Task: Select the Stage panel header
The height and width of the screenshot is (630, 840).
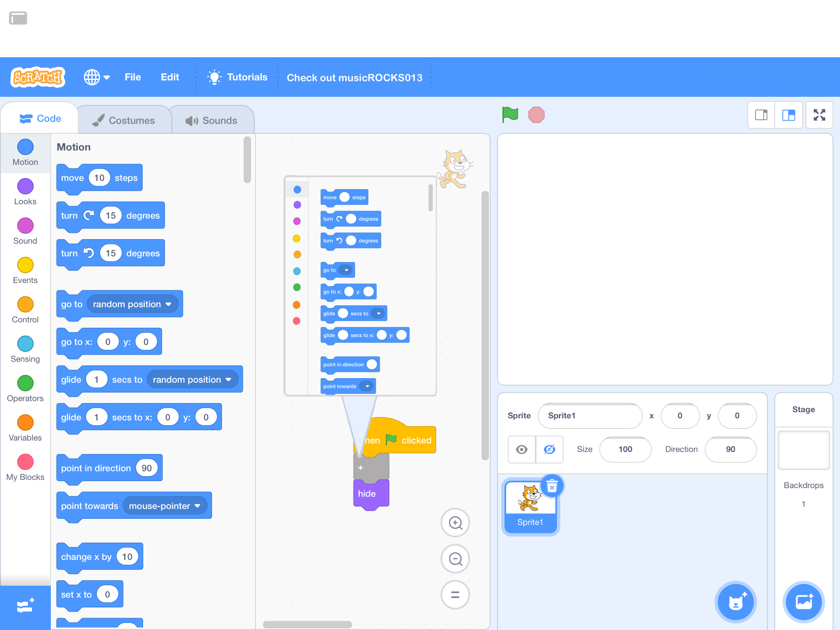Action: (803, 409)
